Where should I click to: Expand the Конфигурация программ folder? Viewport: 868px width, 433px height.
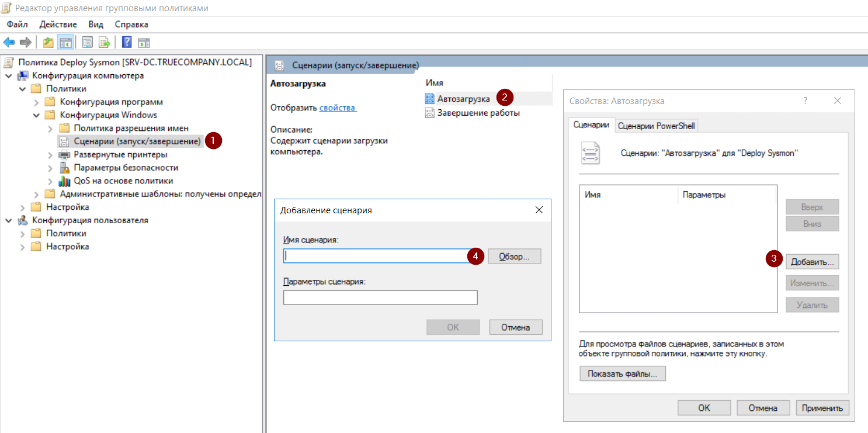[x=37, y=102]
